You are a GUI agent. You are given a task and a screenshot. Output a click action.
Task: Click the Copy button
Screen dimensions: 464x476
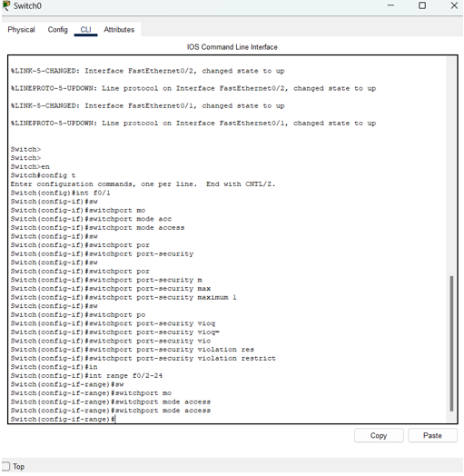(x=379, y=436)
